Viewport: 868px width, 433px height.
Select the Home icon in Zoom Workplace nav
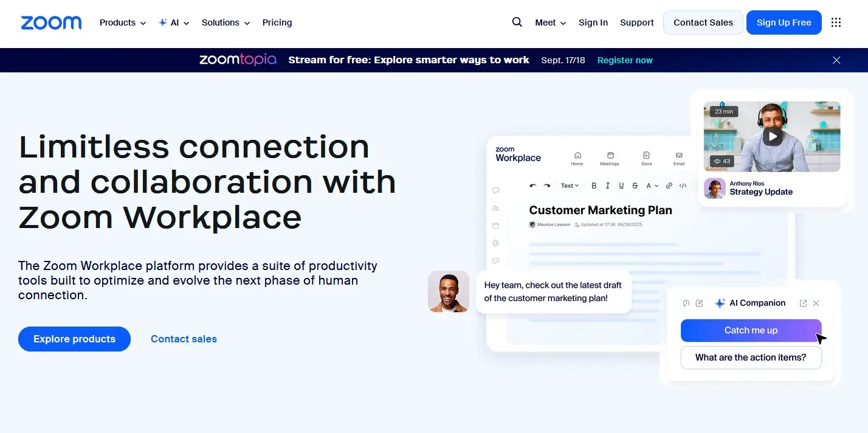pos(577,155)
